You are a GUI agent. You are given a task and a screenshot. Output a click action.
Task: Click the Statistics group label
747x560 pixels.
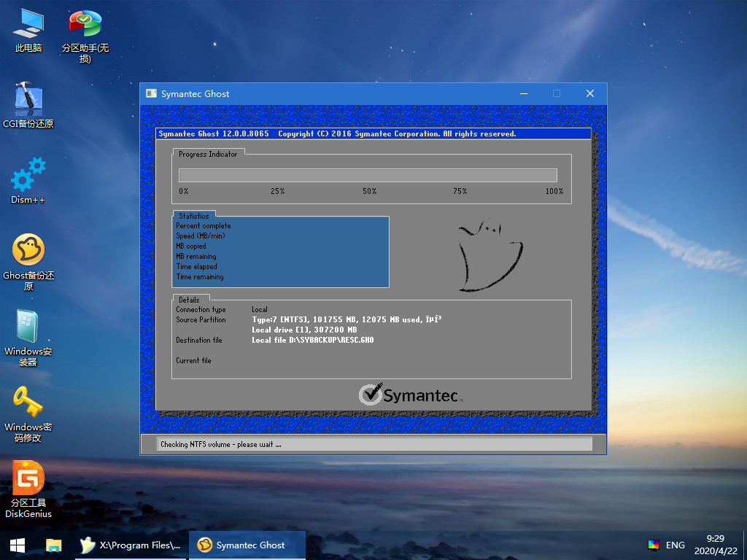coord(193,216)
